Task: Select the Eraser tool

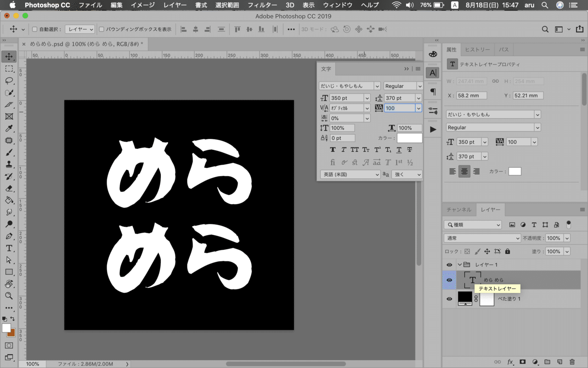Action: click(x=9, y=188)
